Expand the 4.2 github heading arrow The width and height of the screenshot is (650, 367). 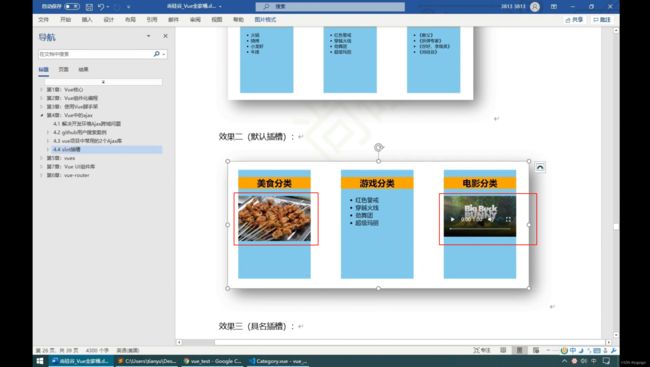(48, 132)
